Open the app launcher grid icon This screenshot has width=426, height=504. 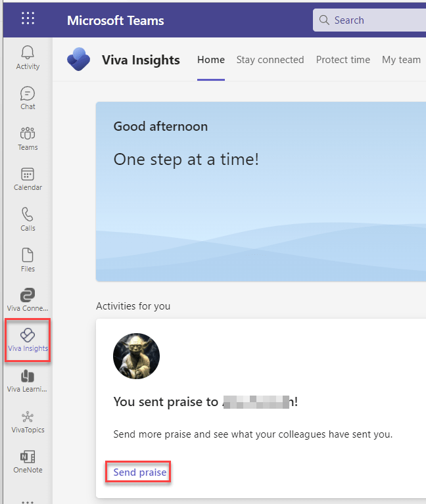[28, 19]
